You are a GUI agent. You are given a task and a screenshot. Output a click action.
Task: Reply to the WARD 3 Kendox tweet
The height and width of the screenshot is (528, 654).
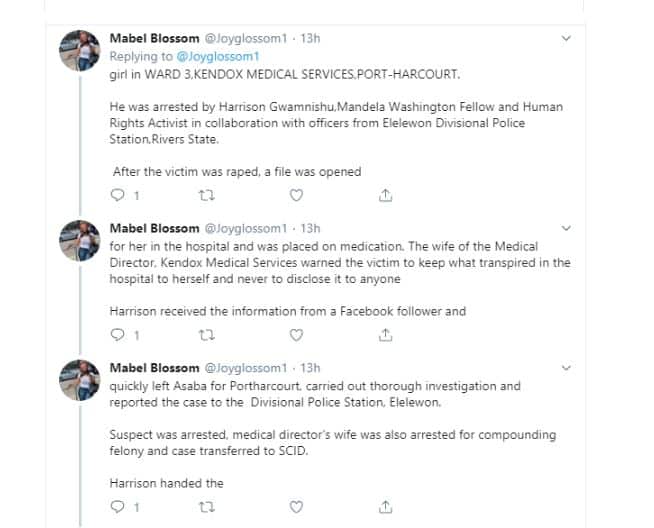[116, 196]
